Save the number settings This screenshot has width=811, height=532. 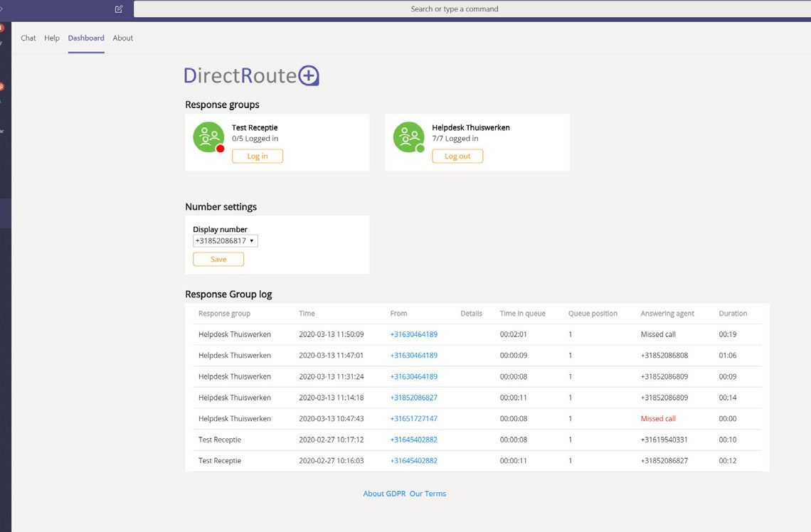pos(218,259)
